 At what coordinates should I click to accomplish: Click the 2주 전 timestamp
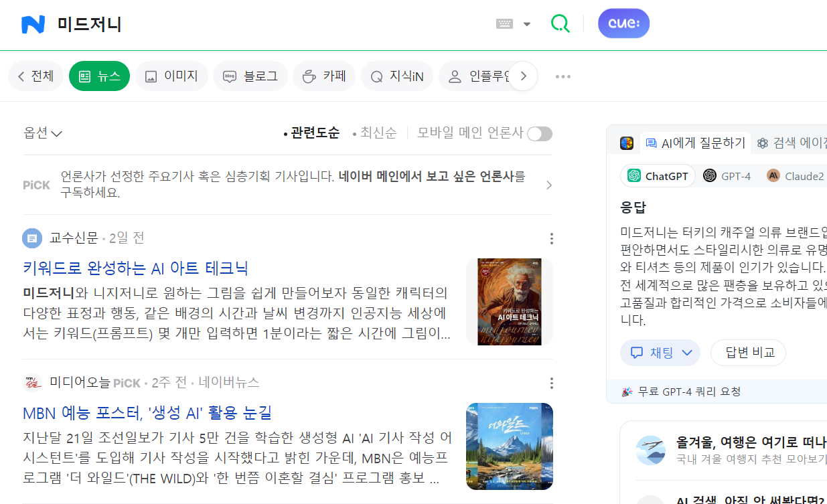click(169, 382)
